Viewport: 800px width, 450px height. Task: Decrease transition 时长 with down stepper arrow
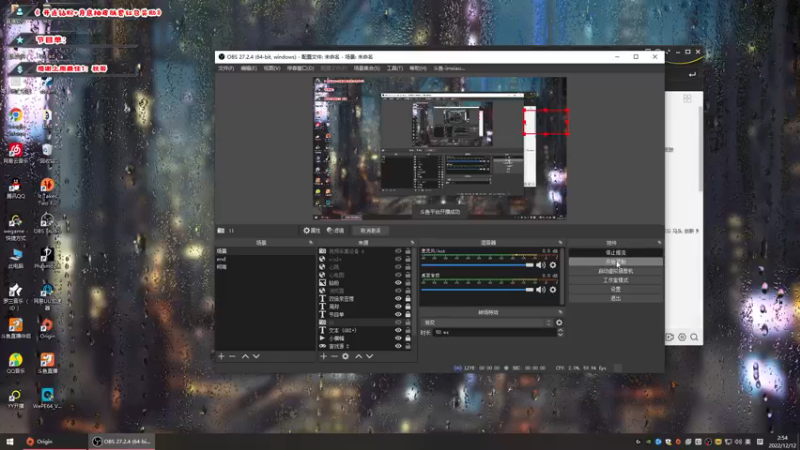560,334
